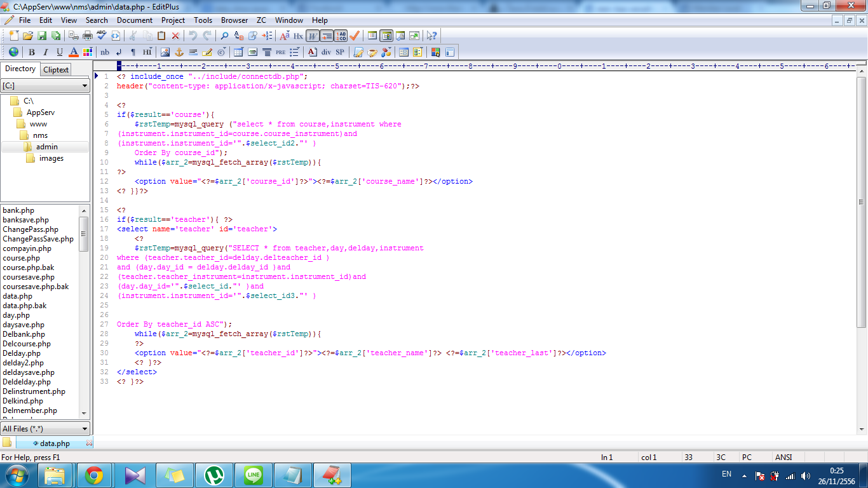Open the Tools menu
Image resolution: width=868 pixels, height=488 pixels.
(x=203, y=20)
